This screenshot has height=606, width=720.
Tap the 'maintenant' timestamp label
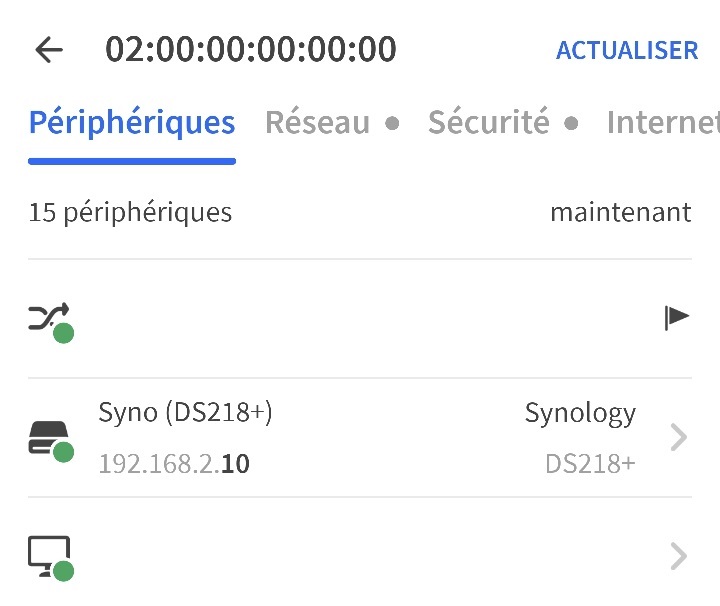[620, 212]
